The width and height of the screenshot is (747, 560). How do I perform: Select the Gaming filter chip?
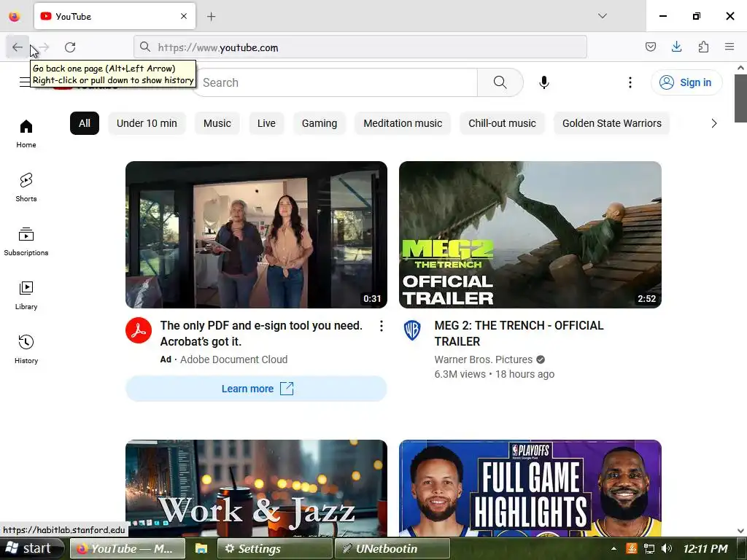pyautogui.click(x=320, y=123)
